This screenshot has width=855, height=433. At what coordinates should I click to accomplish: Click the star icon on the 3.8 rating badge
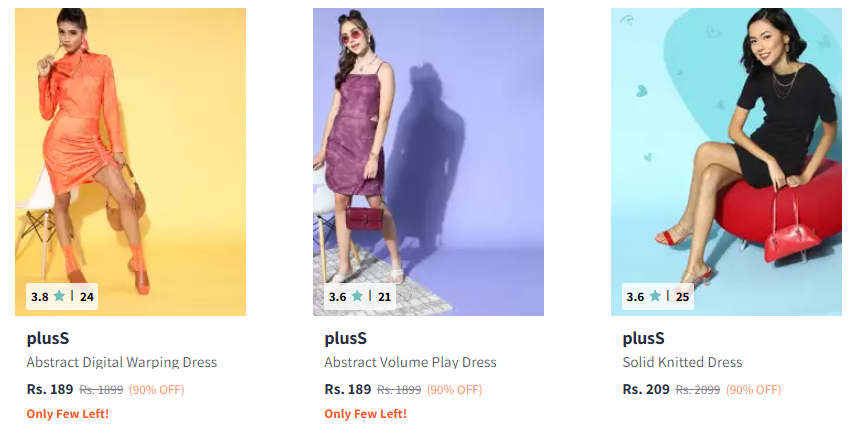coord(59,296)
